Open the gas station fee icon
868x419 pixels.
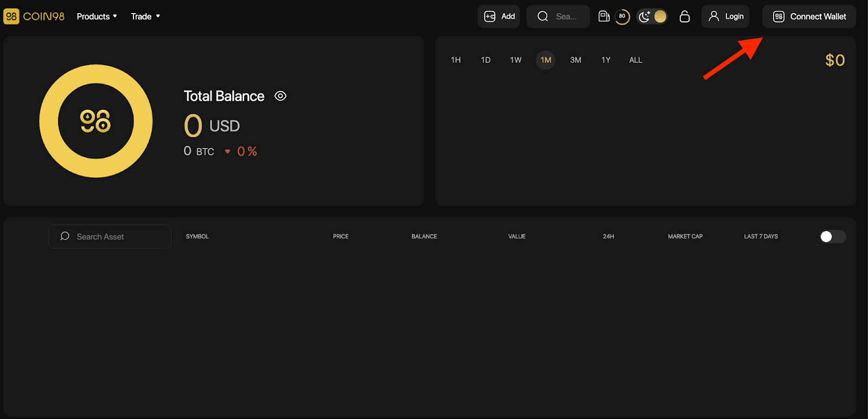point(604,16)
